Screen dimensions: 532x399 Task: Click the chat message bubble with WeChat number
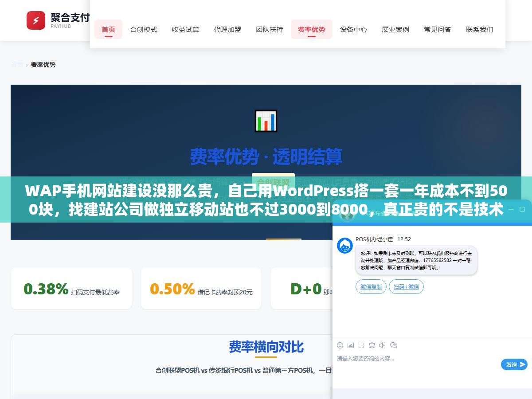[416, 260]
